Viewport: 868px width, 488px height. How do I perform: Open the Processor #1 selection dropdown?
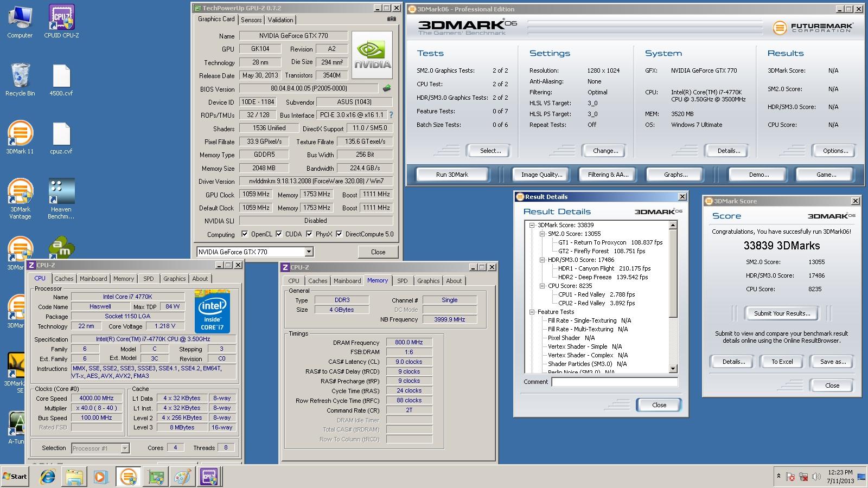pyautogui.click(x=125, y=448)
